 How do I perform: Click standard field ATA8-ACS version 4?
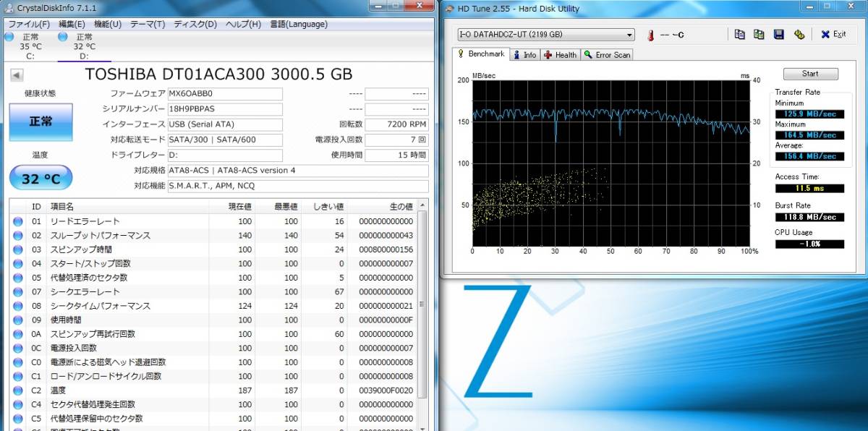pyautogui.click(x=298, y=171)
